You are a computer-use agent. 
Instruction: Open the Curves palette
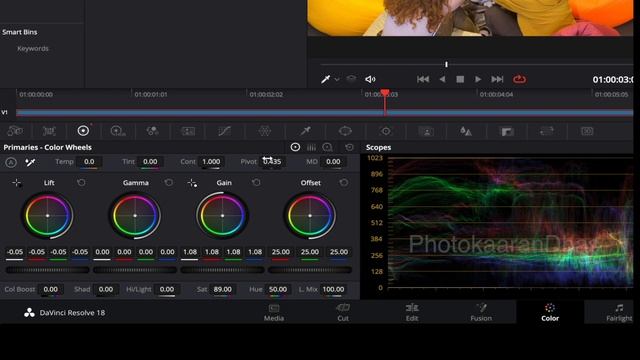[x=224, y=131]
